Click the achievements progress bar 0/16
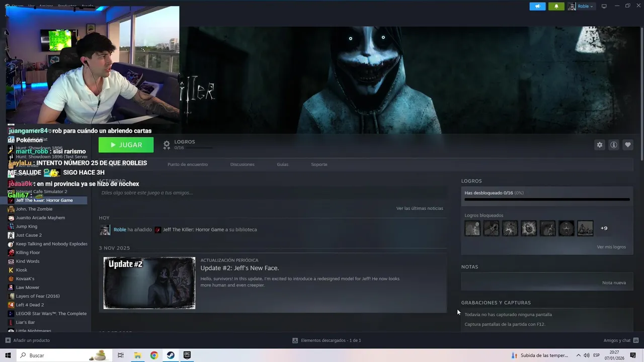Screen dimensions: 644x362 (547, 200)
